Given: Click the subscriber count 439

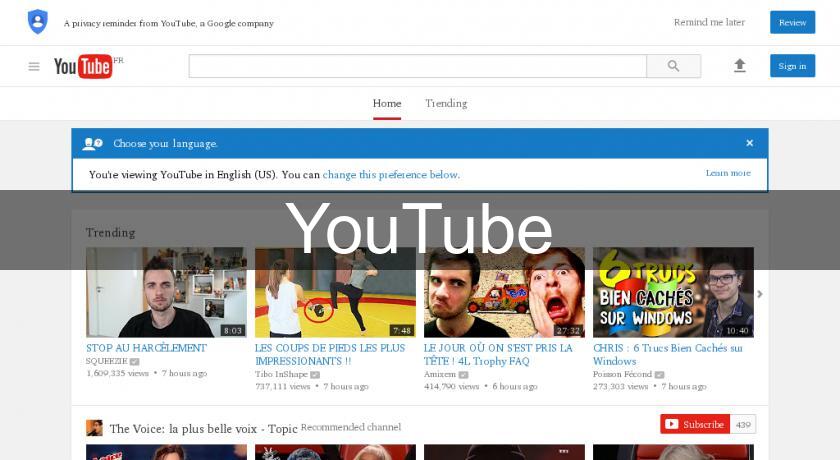Looking at the screenshot, I should click(743, 425).
